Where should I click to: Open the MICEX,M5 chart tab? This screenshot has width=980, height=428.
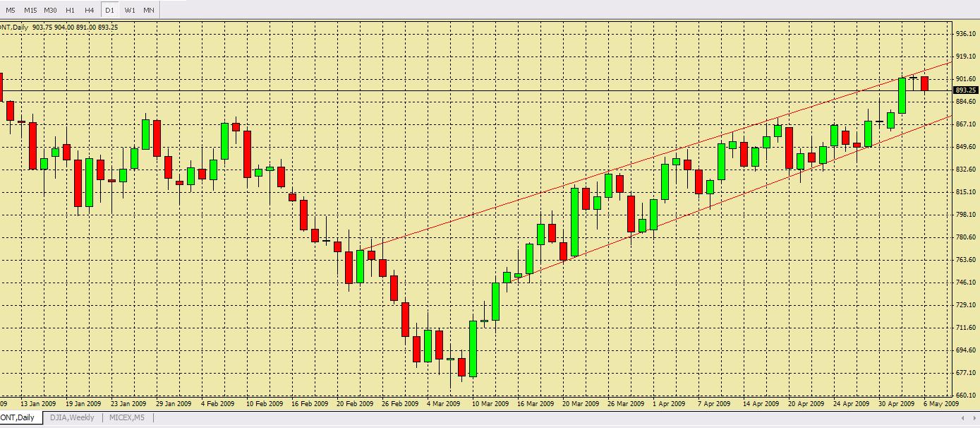126,417
